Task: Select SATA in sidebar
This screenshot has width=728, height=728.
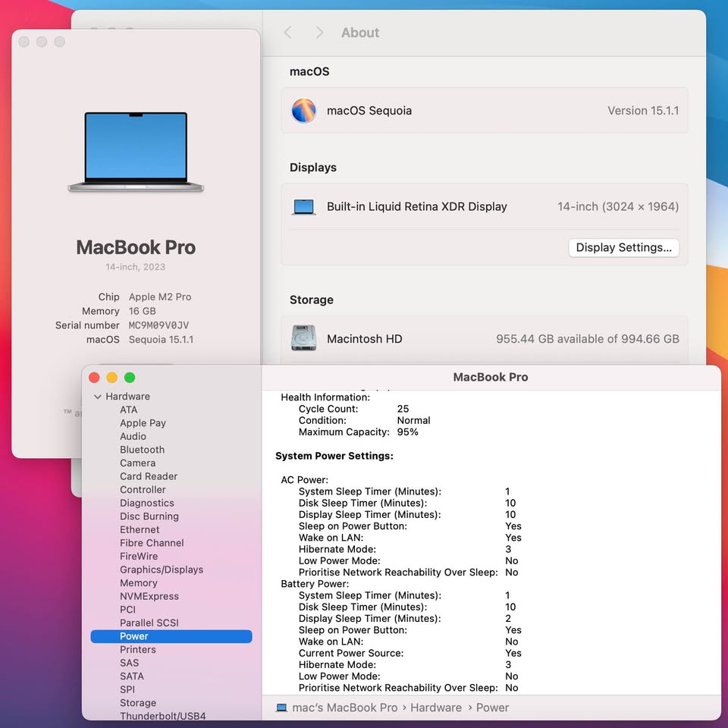Action: click(x=131, y=676)
